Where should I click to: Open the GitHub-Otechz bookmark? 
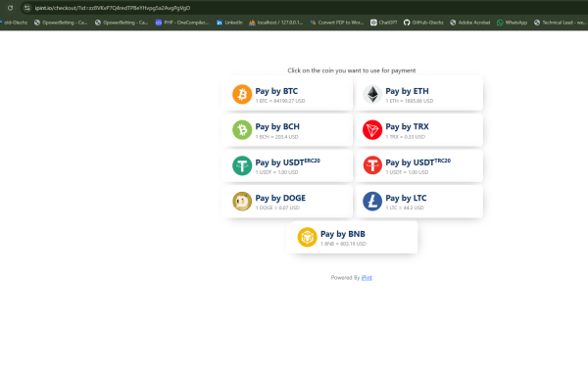[x=423, y=23]
